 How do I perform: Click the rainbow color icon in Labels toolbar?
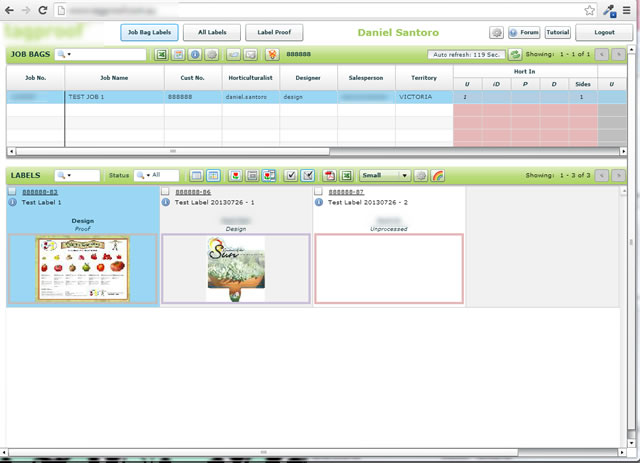(438, 175)
